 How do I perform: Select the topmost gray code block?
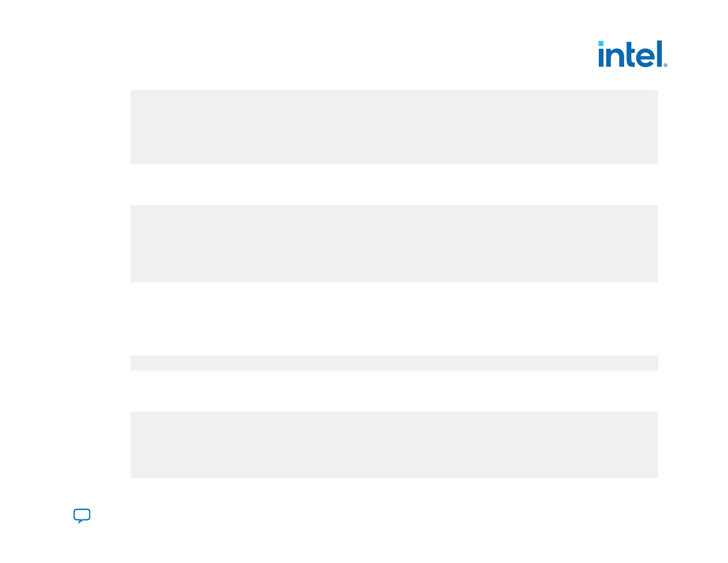tap(394, 127)
